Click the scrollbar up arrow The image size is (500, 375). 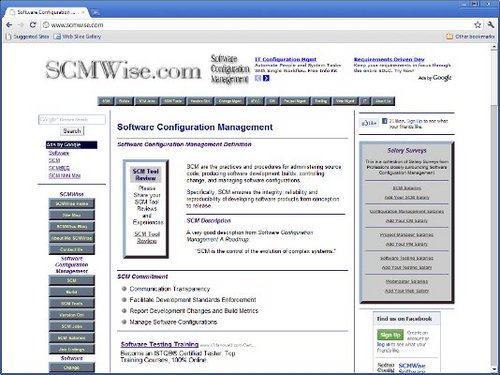click(494, 47)
